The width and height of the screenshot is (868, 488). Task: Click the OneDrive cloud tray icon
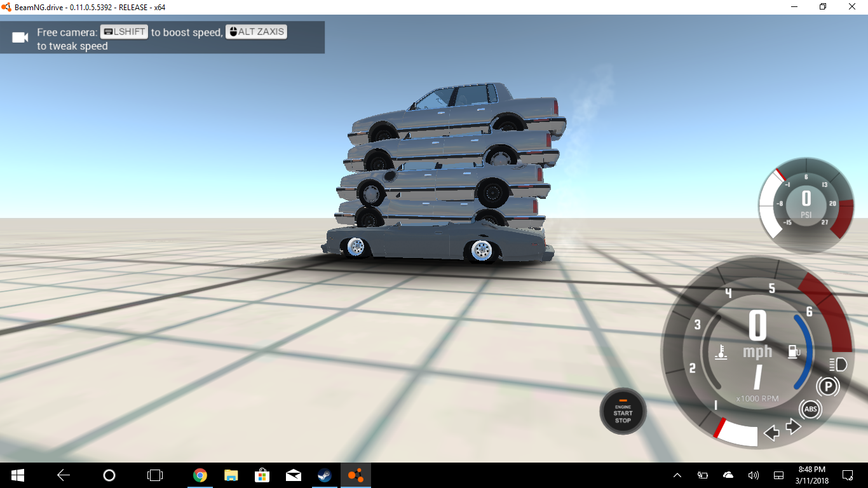tap(728, 475)
